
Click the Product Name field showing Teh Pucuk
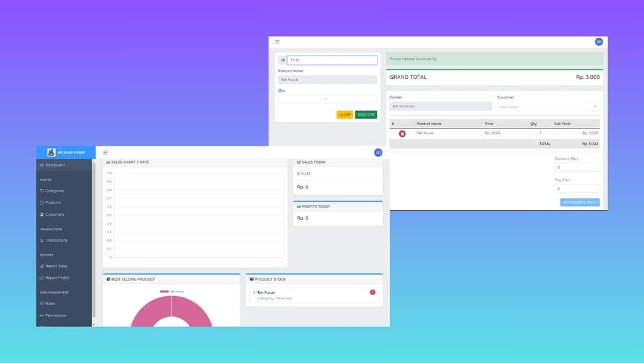point(327,80)
